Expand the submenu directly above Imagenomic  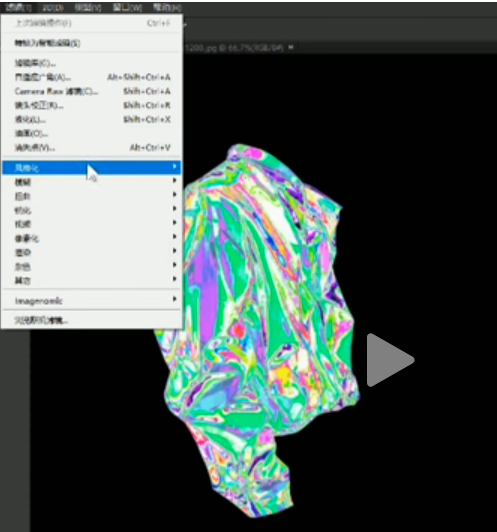(x=92, y=280)
